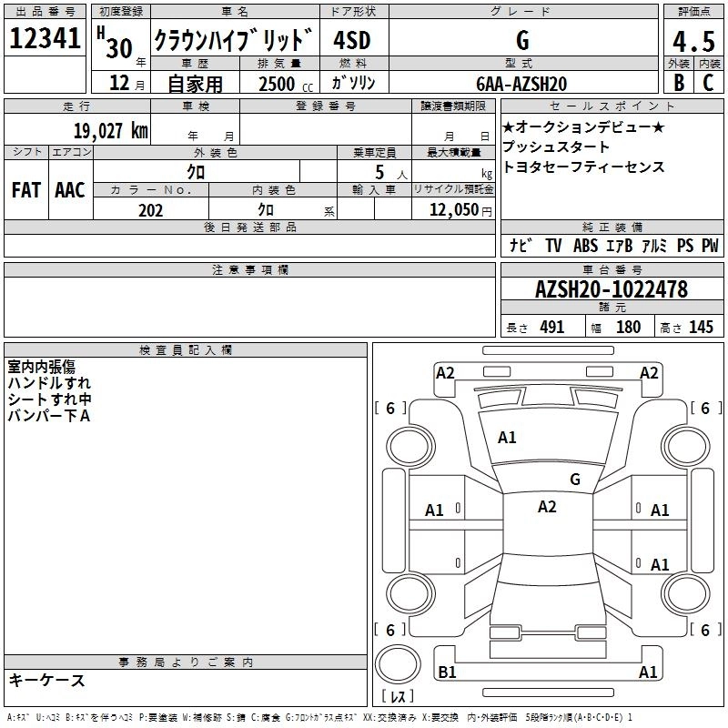The height and width of the screenshot is (728, 728).
Task: Click トヨタセーフティーセンス line
Action: [x=583, y=167]
